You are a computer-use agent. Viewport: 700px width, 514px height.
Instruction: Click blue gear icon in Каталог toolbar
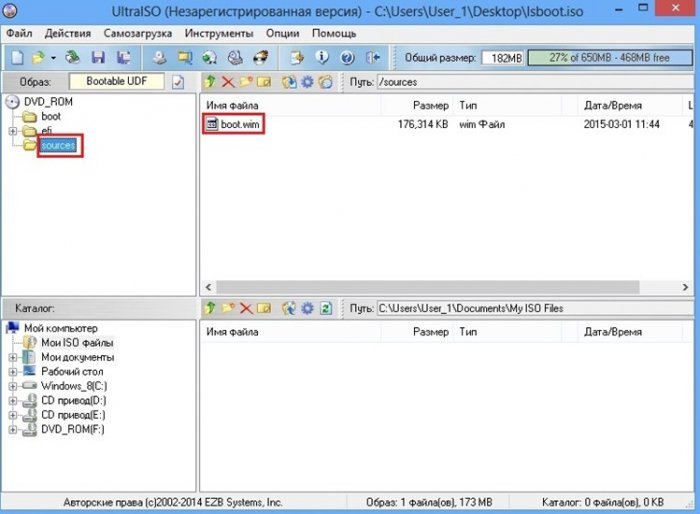307,308
